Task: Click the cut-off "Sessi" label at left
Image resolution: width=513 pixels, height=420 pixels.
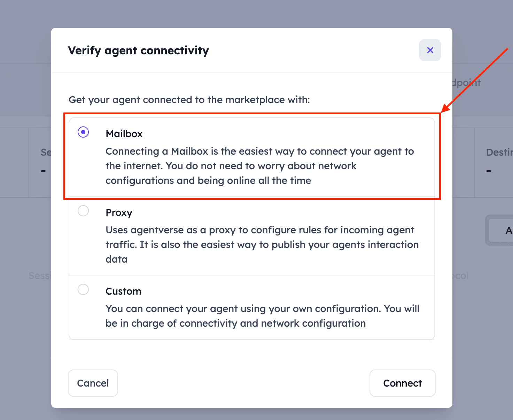Action: pos(40,276)
